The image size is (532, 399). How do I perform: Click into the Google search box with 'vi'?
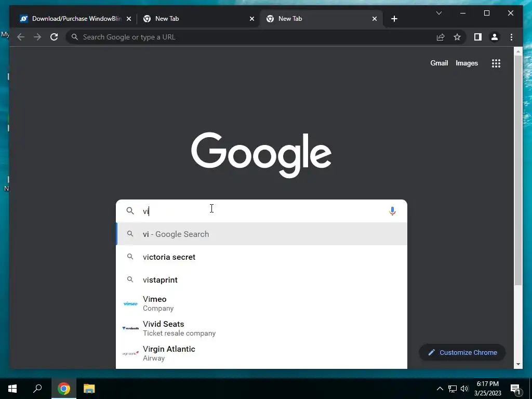coord(261,211)
